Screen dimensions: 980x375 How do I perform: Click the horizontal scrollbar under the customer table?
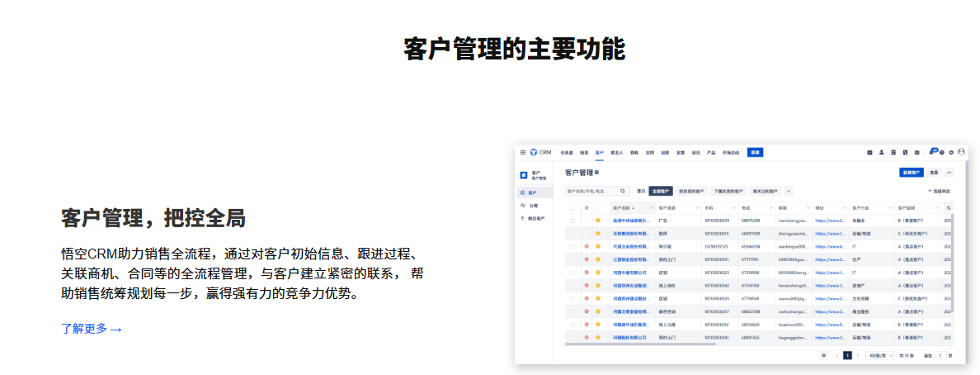639,344
